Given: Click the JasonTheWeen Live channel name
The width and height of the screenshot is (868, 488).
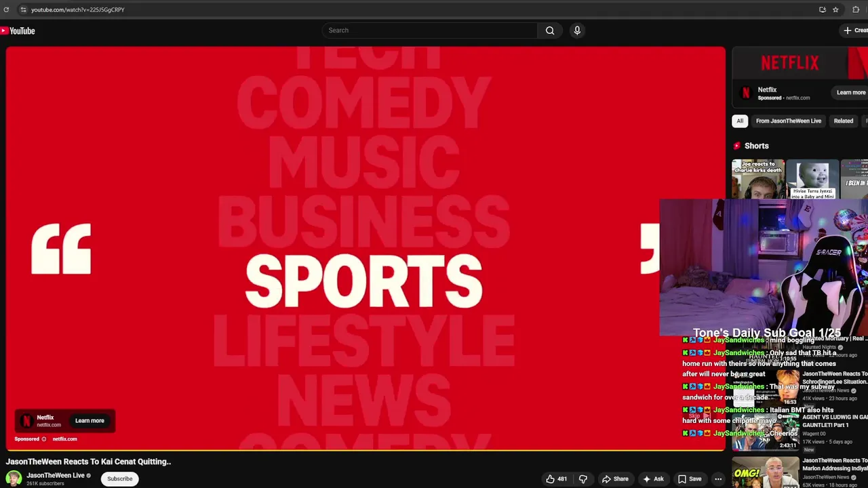Looking at the screenshot, I should pyautogui.click(x=56, y=476).
